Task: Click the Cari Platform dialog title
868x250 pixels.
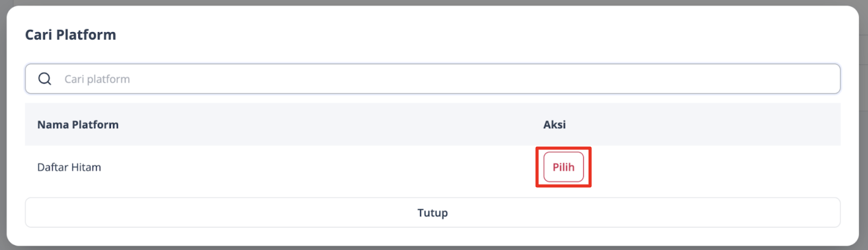Action: 70,35
